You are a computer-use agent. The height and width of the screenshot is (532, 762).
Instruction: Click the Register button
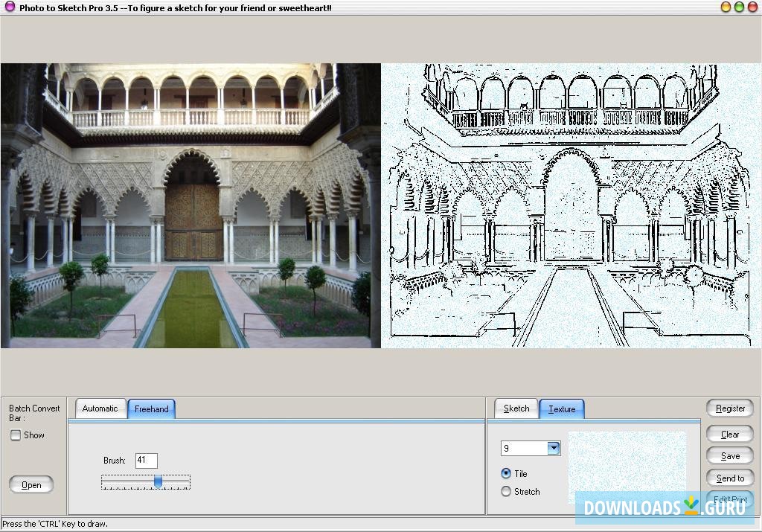click(730, 408)
